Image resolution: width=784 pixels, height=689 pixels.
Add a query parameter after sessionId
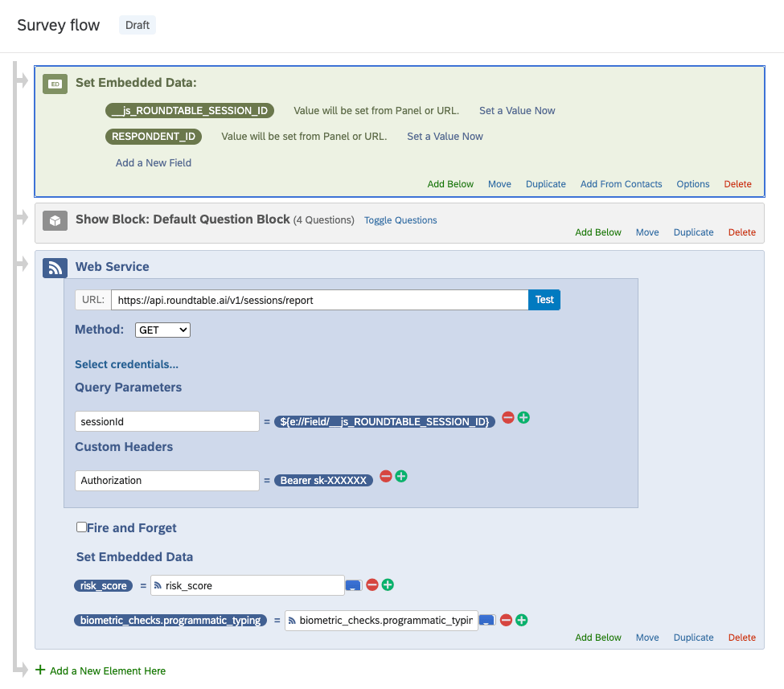click(x=523, y=417)
